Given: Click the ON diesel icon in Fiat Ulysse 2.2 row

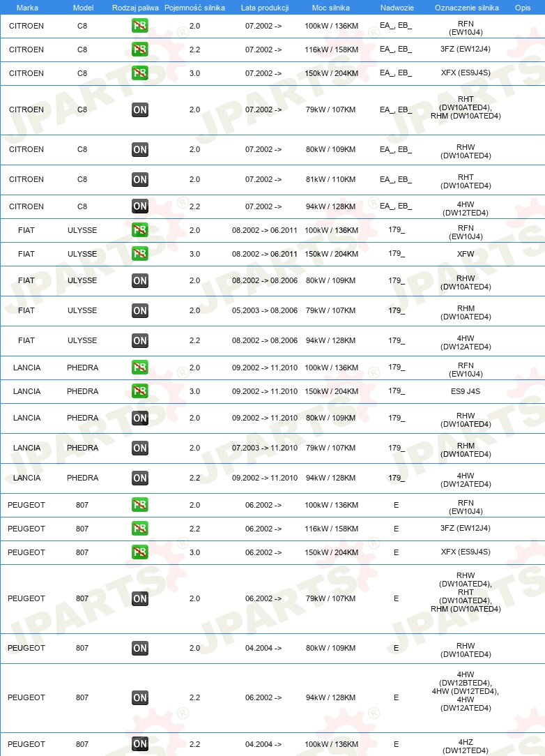Looking at the screenshot, I should tap(140, 340).
